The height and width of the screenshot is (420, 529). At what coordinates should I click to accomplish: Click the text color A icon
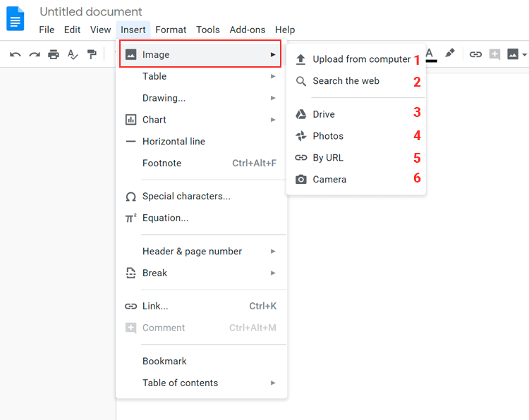click(430, 55)
